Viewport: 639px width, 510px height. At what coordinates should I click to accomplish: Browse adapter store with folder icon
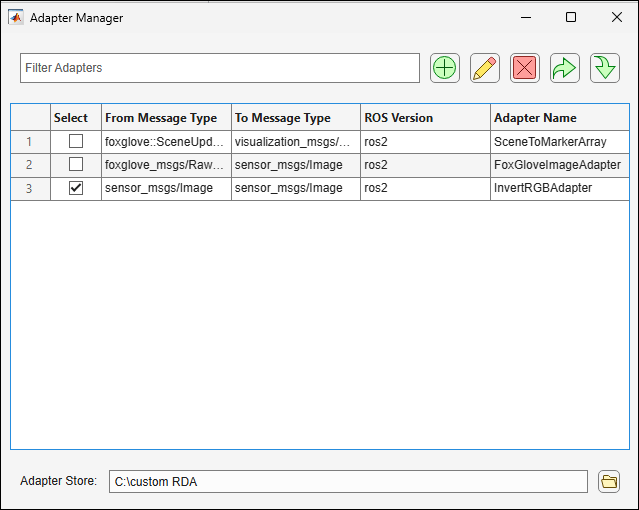609,481
